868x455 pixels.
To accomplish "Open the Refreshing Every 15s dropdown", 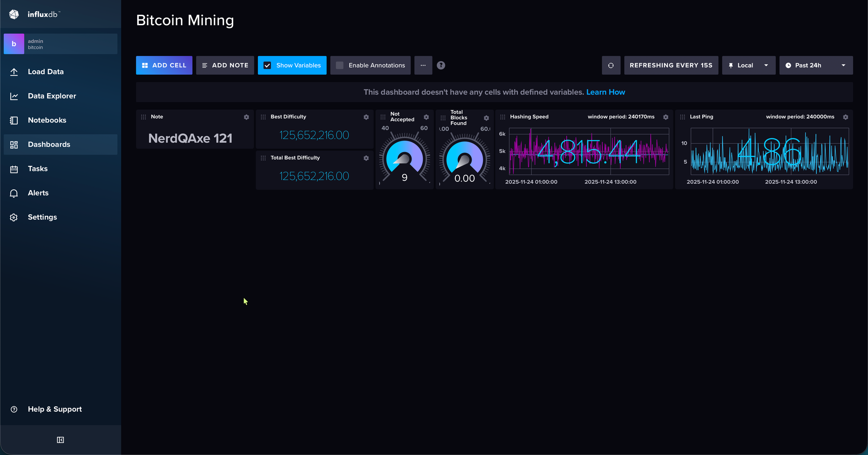I will (671, 66).
